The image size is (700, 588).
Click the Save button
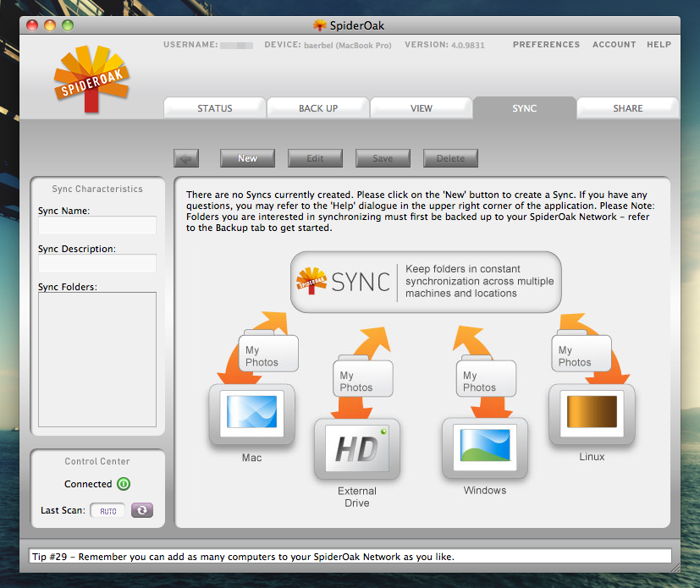pos(383,158)
